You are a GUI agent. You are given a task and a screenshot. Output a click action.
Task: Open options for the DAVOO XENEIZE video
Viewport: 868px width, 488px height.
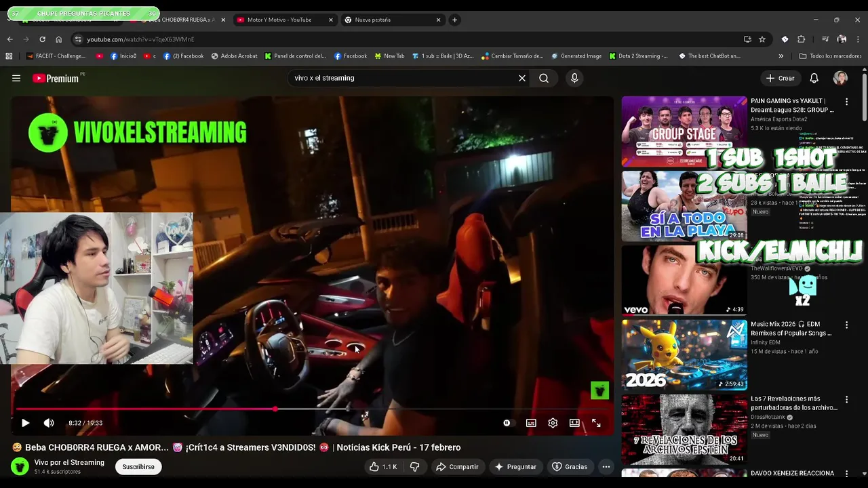point(846,474)
